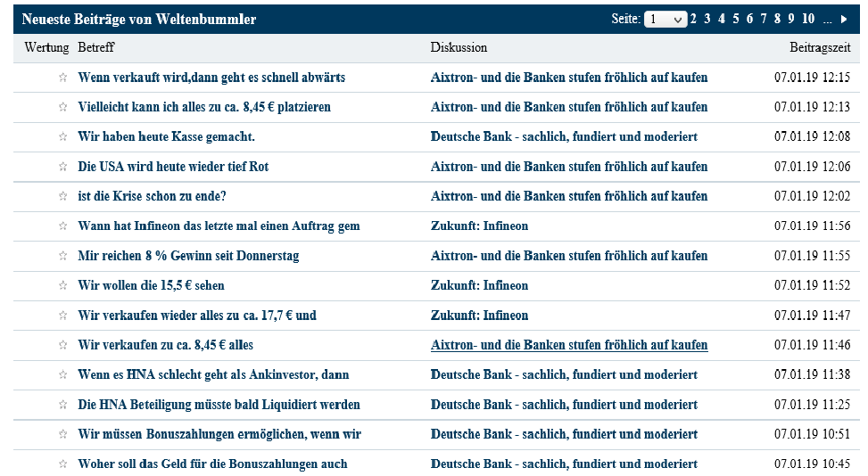The width and height of the screenshot is (868, 476).
Task: Go to page 5 in pagination
Action: point(736,19)
